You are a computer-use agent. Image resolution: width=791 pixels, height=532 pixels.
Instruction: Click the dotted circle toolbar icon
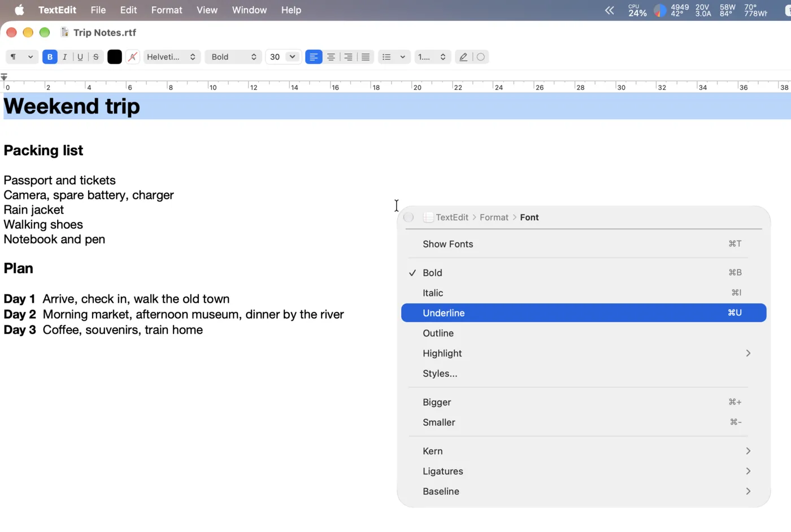tap(481, 57)
